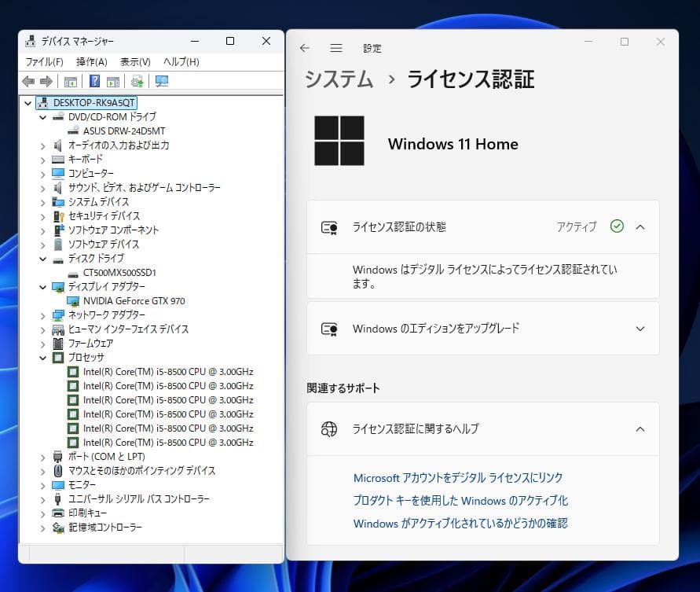This screenshot has width=700, height=592.
Task: Open Help via the blue question mark icon
Action: point(93,81)
